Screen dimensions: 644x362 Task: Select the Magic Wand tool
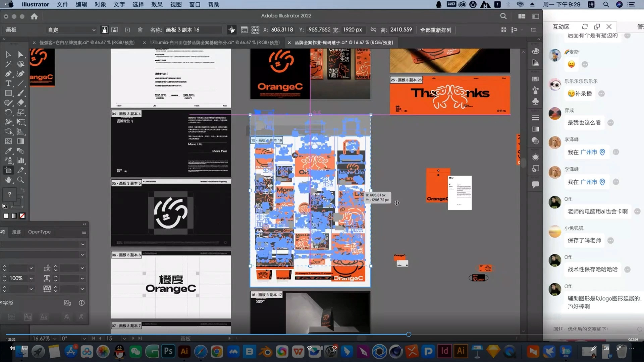coord(8,64)
